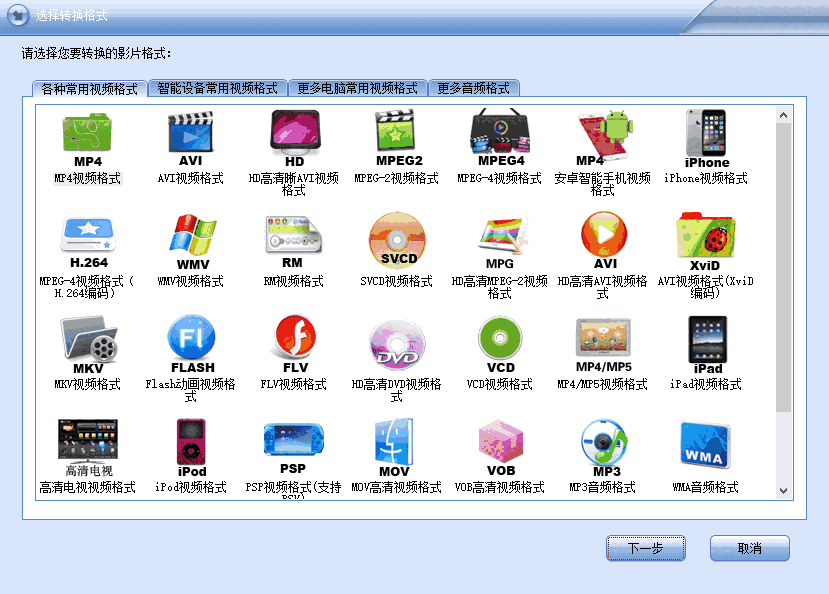
Task: Pick the FLASH animation format icon
Action: point(192,339)
